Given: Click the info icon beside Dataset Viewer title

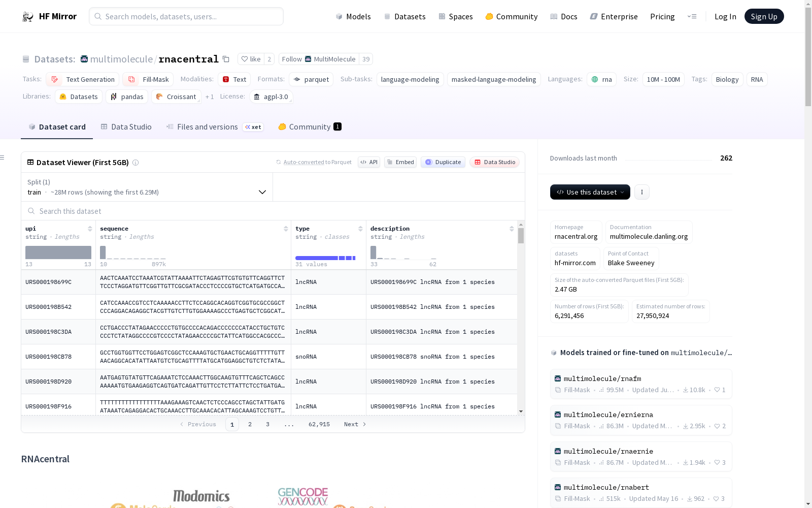Looking at the screenshot, I should [x=136, y=163].
